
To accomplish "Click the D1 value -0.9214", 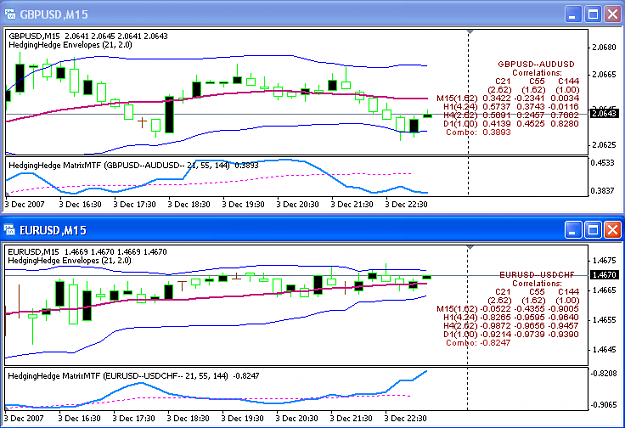I will 495,334.
